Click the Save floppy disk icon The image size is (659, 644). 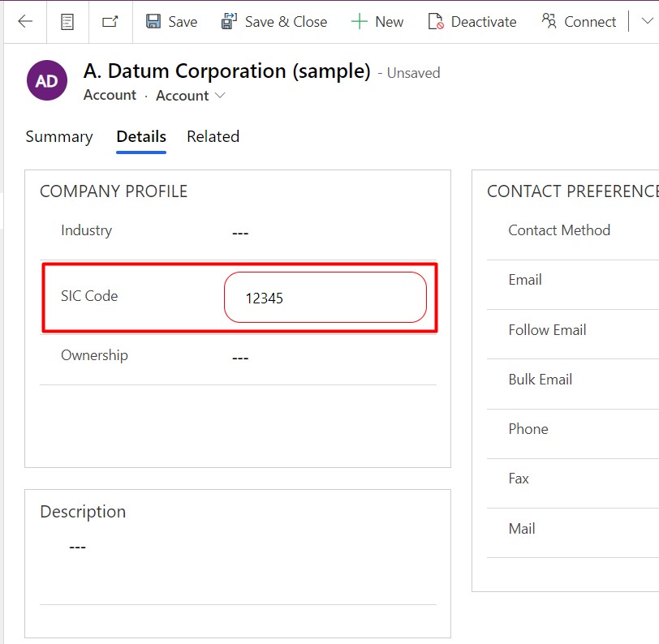point(153,22)
